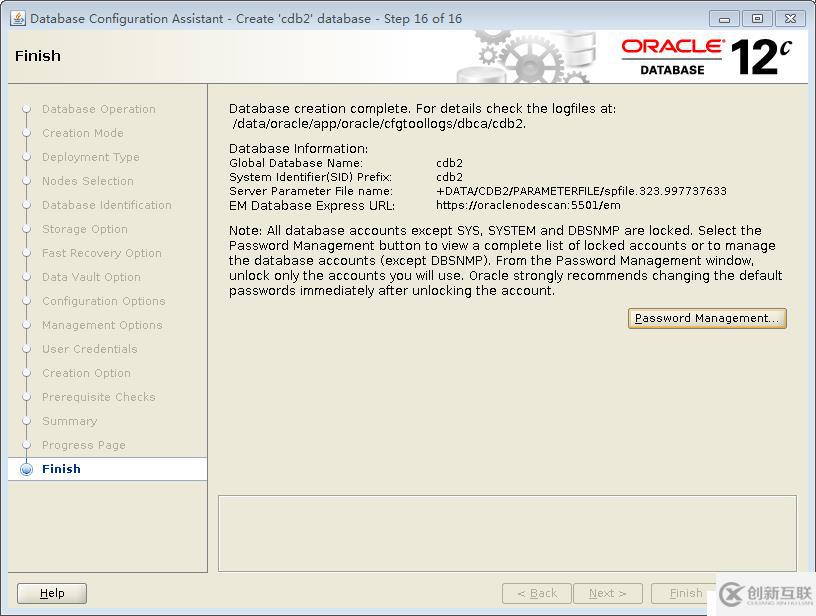Click the logfile path /data/oracle/app/oracle/cfgtoollogs/dbca/cdb2
This screenshot has height=616, width=816.
click(379, 124)
